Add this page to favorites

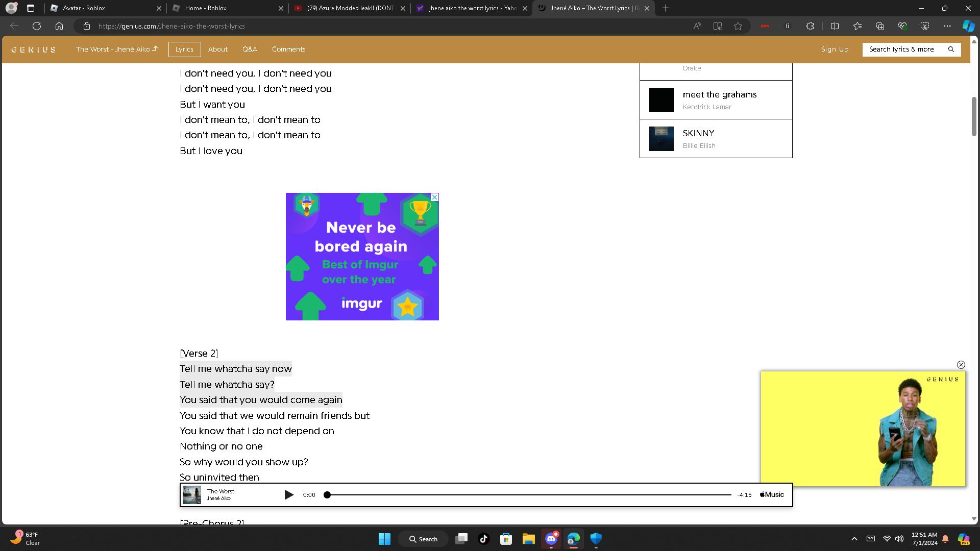738,26
